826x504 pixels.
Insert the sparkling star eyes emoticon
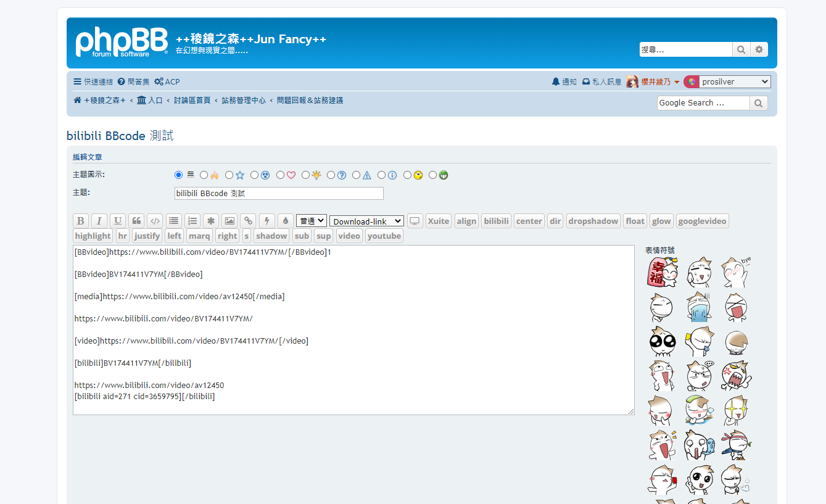tap(736, 410)
